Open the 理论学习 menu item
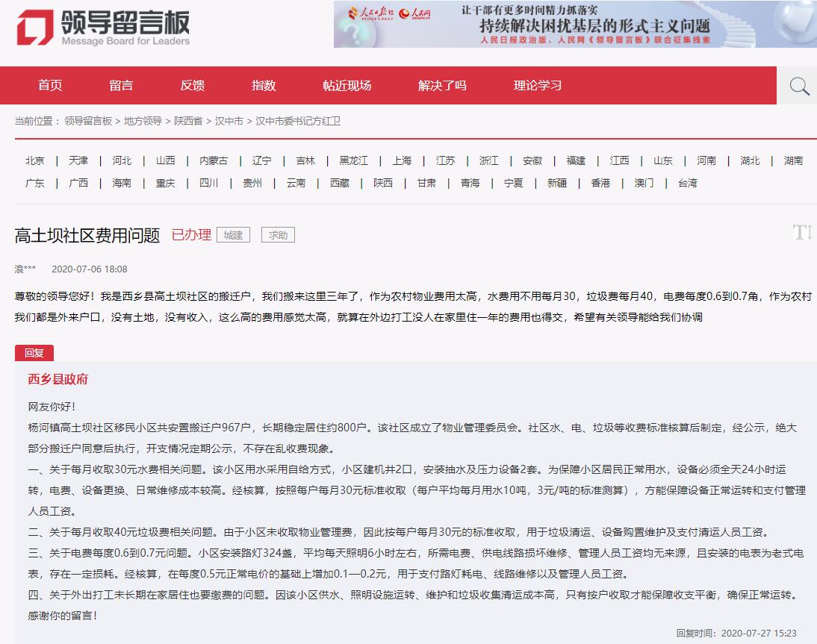Image resolution: width=817 pixels, height=644 pixels. [x=538, y=85]
